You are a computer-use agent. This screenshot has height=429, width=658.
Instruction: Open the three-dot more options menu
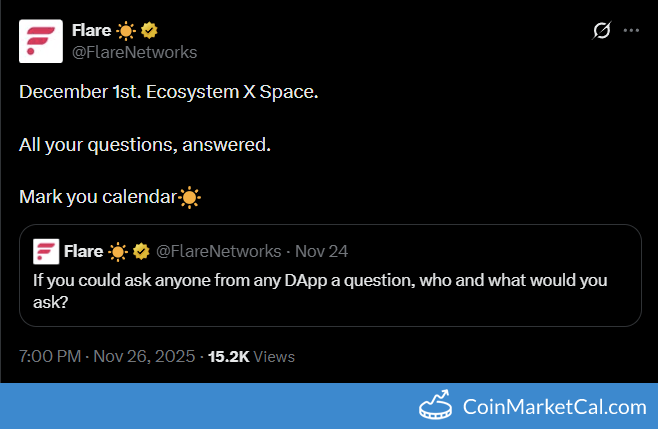coord(631,31)
